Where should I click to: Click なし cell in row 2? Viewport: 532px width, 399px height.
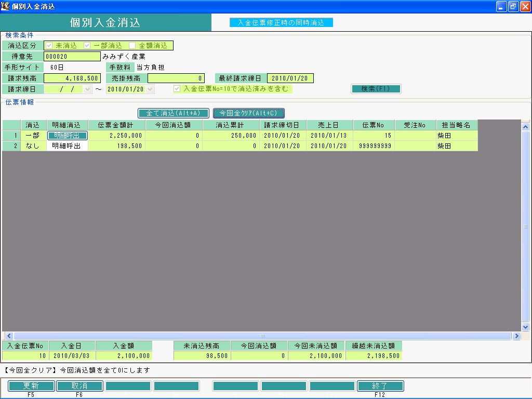[33, 146]
